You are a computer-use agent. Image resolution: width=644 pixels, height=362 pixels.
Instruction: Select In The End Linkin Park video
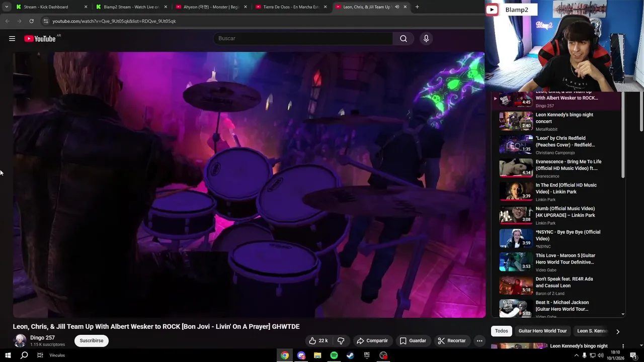click(556, 192)
